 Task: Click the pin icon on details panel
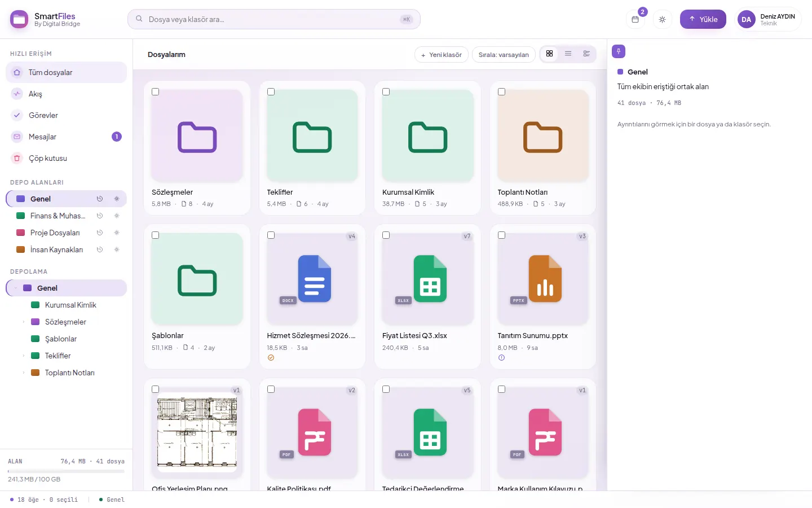[619, 51]
